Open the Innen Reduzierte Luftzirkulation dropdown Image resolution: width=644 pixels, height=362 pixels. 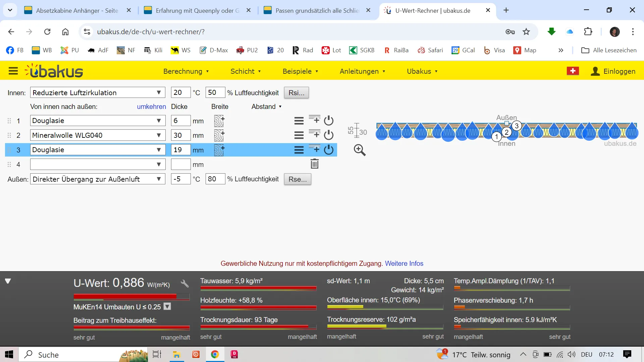pos(97,93)
